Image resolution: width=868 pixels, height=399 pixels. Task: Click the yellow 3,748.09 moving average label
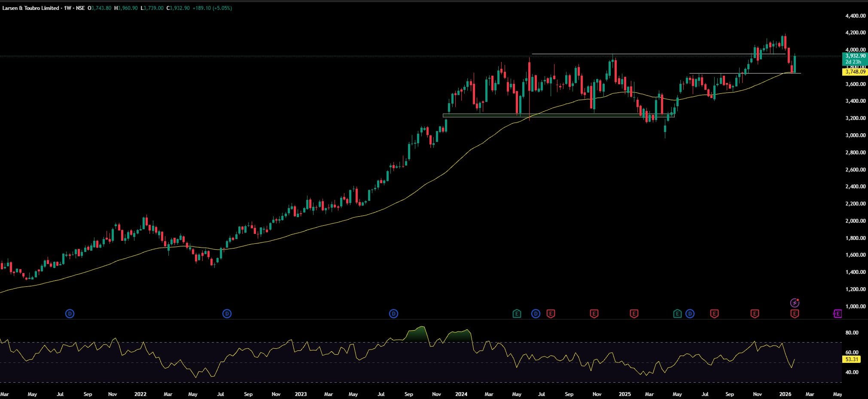click(x=855, y=72)
